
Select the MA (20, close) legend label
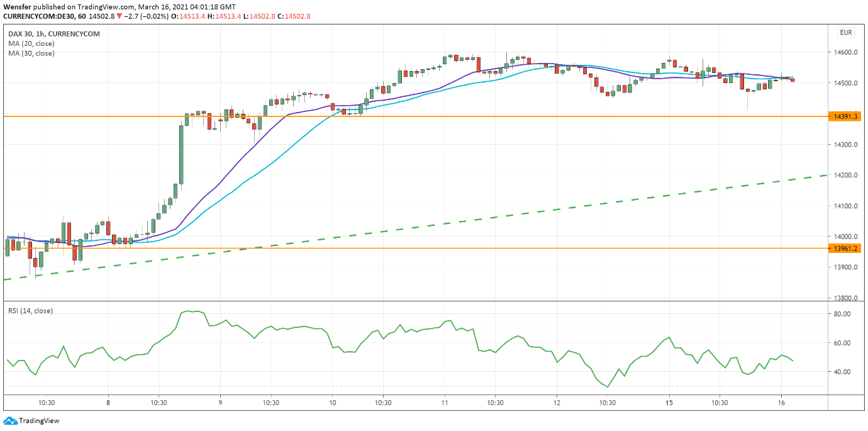click(31, 43)
